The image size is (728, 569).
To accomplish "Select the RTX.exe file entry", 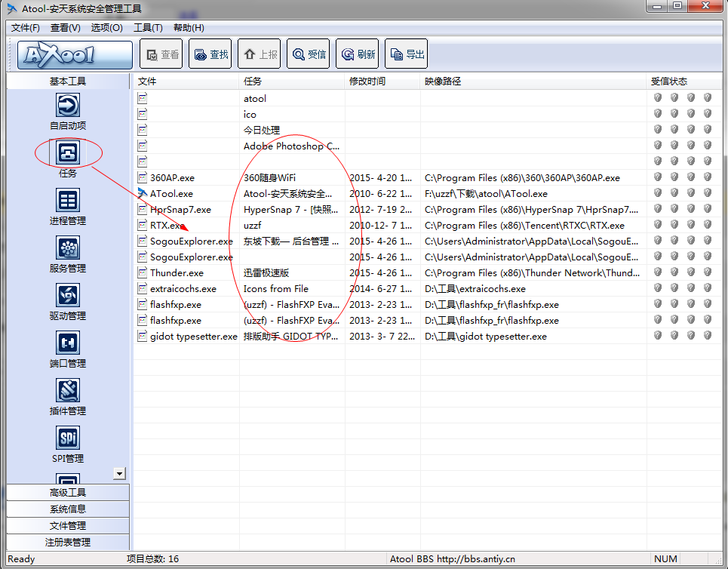I will coord(167,226).
